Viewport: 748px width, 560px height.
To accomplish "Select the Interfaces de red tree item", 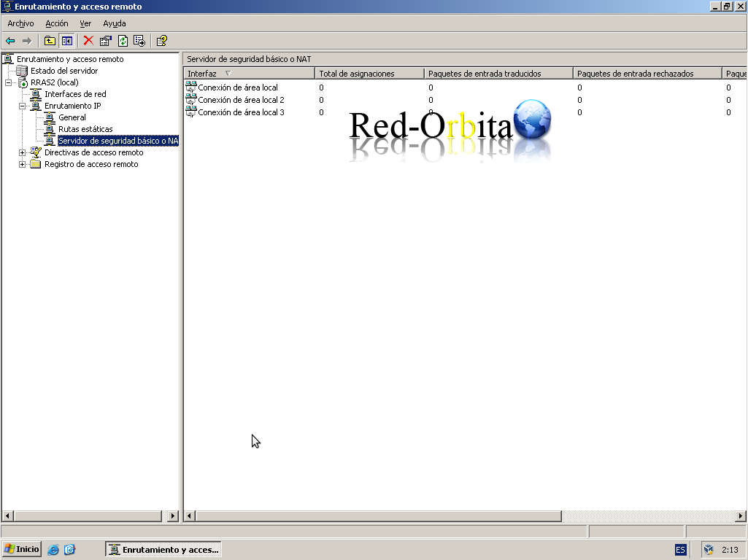I will (x=75, y=94).
